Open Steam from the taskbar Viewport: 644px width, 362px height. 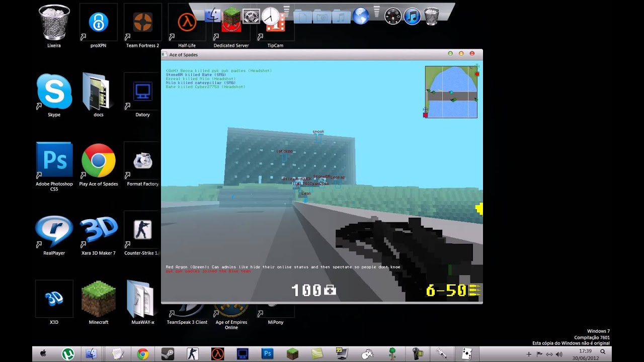pos(168,354)
